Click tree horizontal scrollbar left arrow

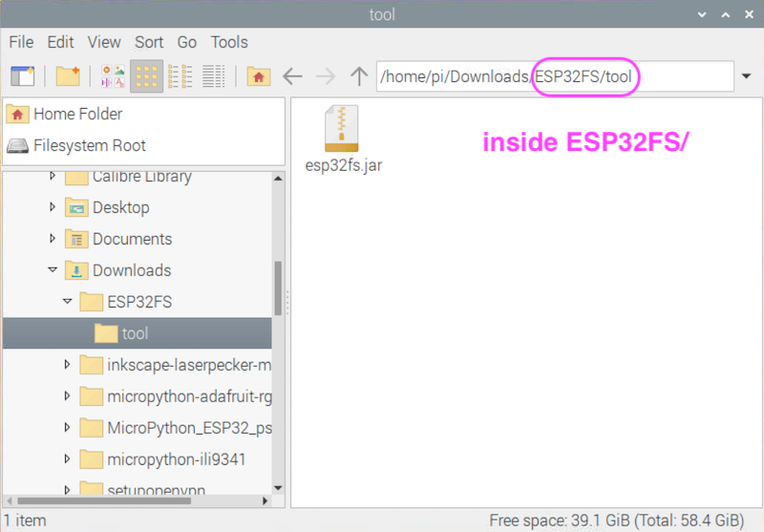click(9, 500)
